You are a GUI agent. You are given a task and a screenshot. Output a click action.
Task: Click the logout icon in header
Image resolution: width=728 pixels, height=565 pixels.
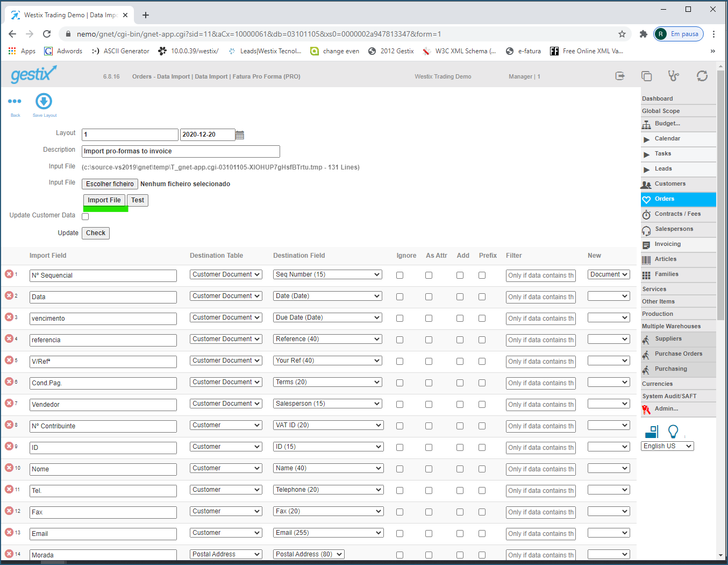(620, 76)
